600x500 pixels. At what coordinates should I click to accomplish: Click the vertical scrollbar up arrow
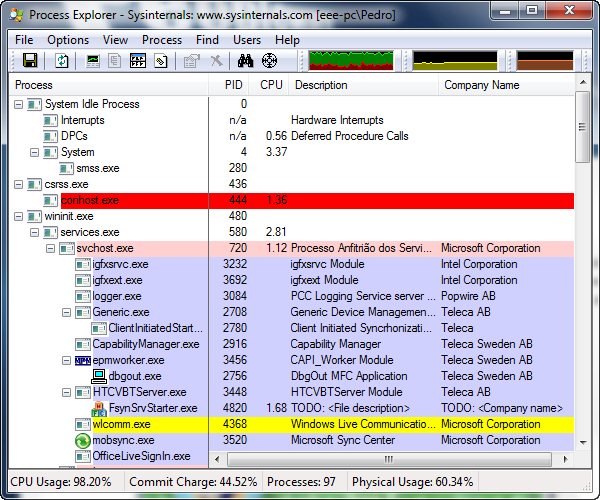583,82
